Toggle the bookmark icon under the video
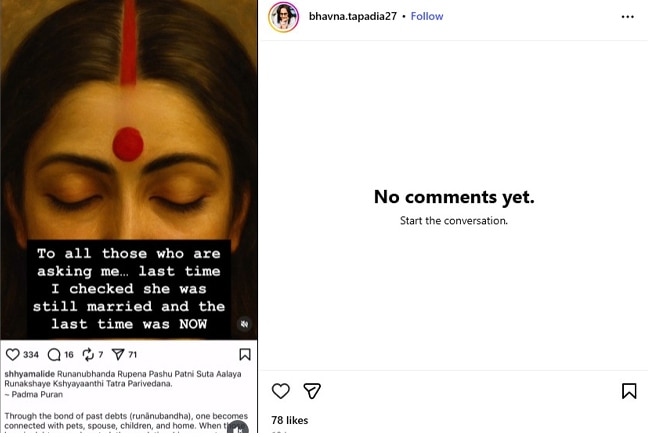The width and height of the screenshot is (650, 437). pos(245,355)
